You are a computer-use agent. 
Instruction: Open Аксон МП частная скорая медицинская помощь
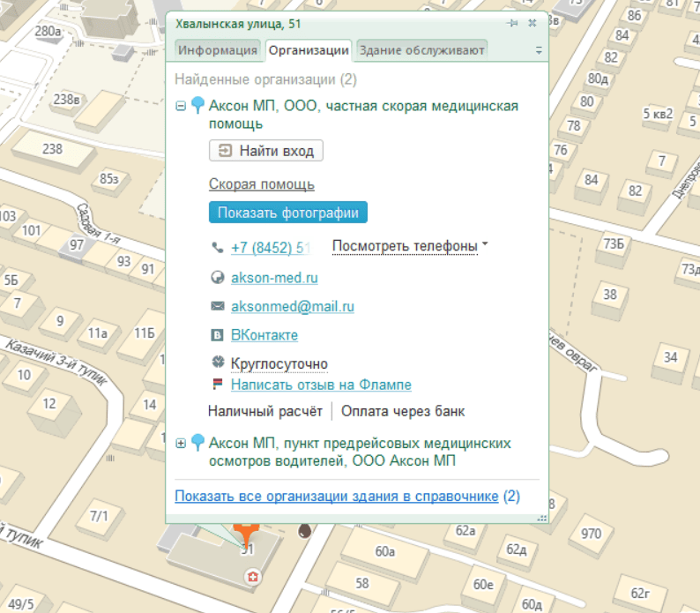coord(363,115)
